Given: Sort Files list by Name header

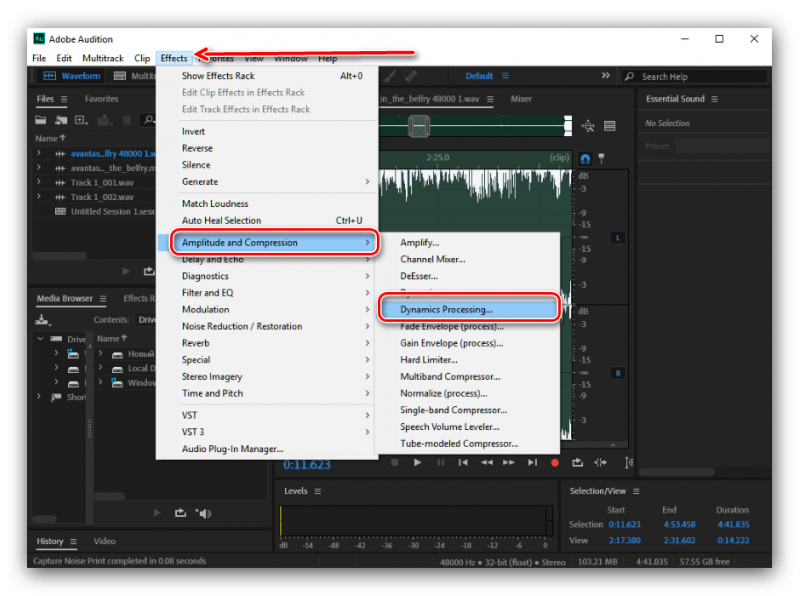Looking at the screenshot, I should pyautogui.click(x=50, y=138).
